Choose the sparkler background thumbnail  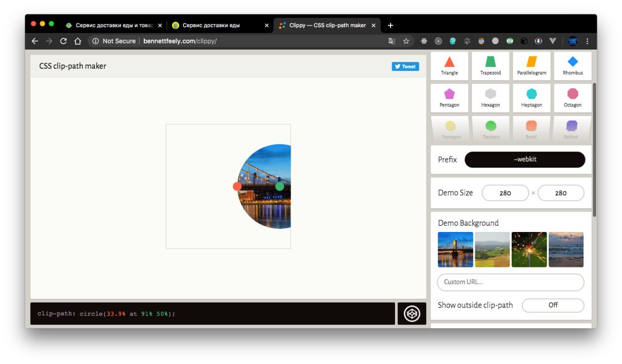[529, 249]
